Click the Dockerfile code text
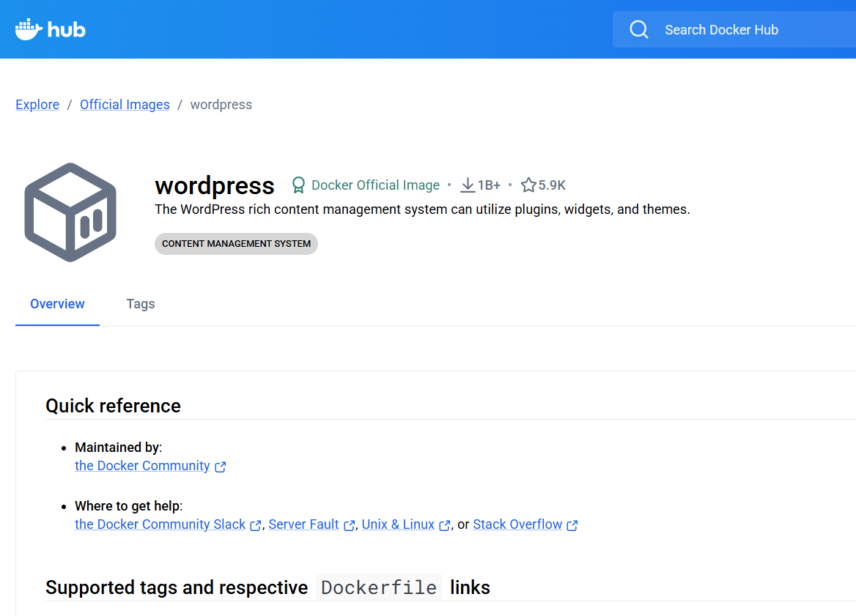This screenshot has height=616, width=856. [x=380, y=587]
